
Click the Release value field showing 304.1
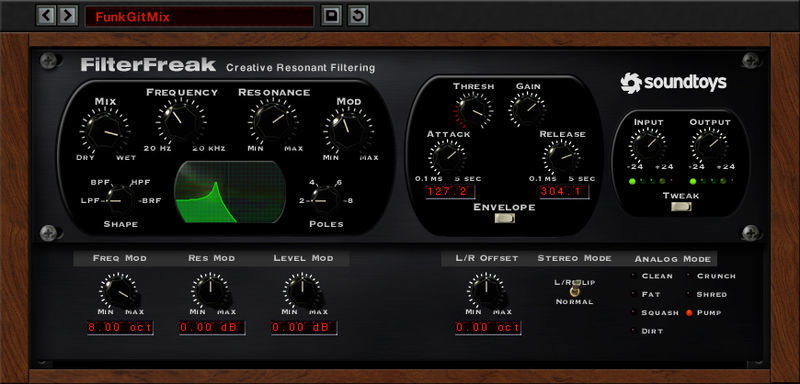[x=564, y=192]
